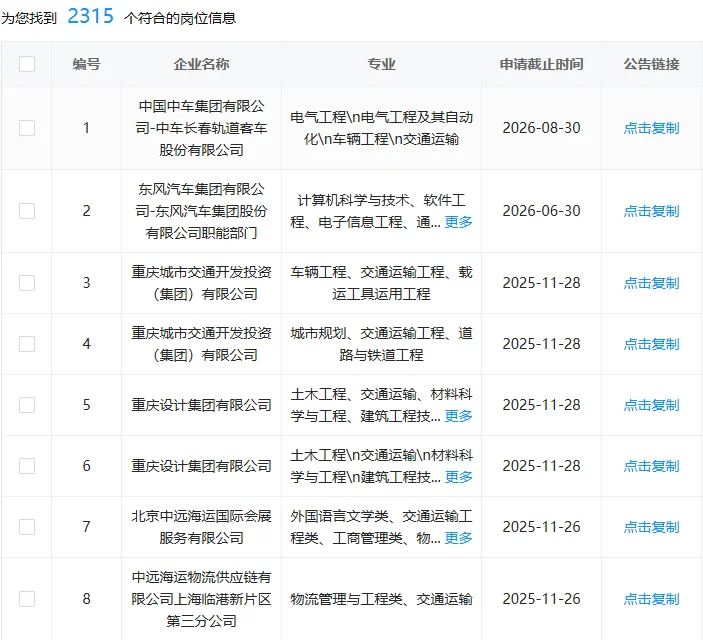This screenshot has height=640, width=703.
Task: Click the 公告链接 column header
Action: tap(651, 64)
